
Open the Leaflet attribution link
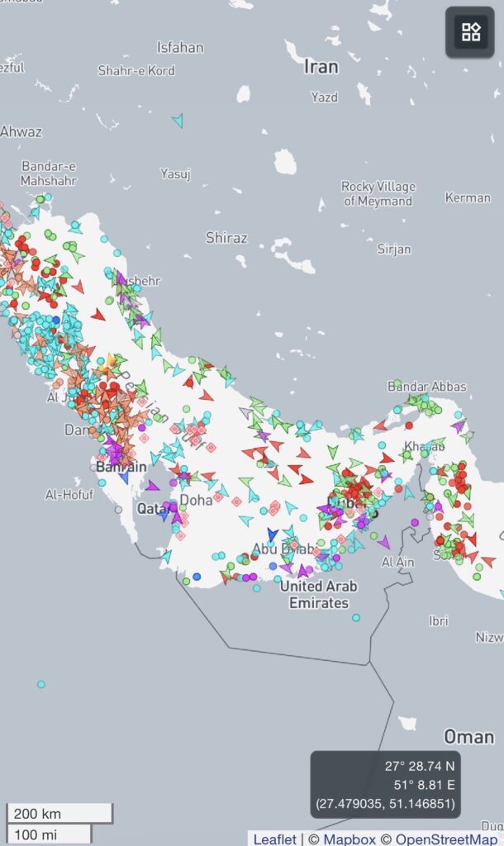point(274,839)
